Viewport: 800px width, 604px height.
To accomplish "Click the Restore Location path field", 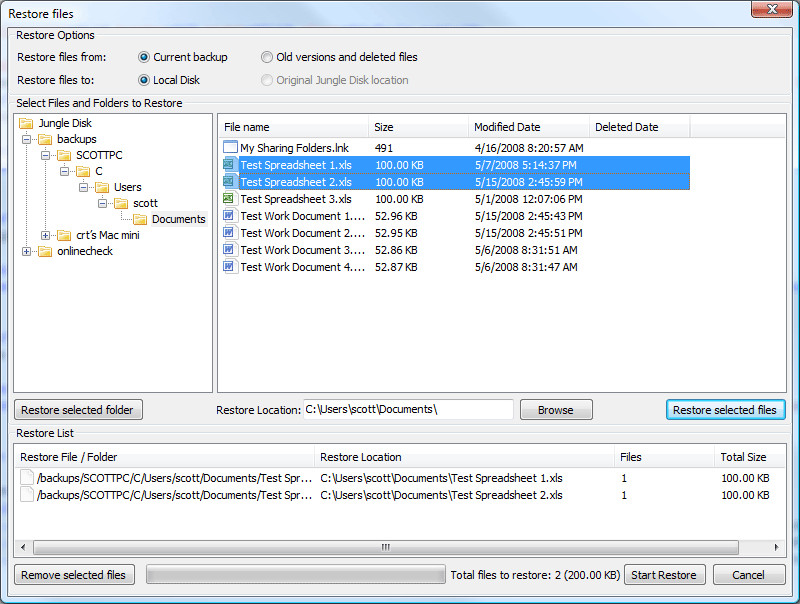I will [x=408, y=410].
